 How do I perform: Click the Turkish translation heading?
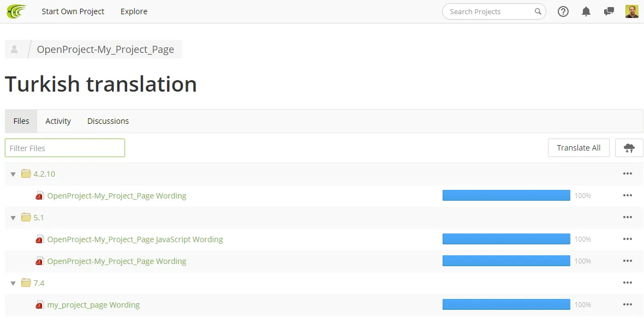pyautogui.click(x=101, y=84)
